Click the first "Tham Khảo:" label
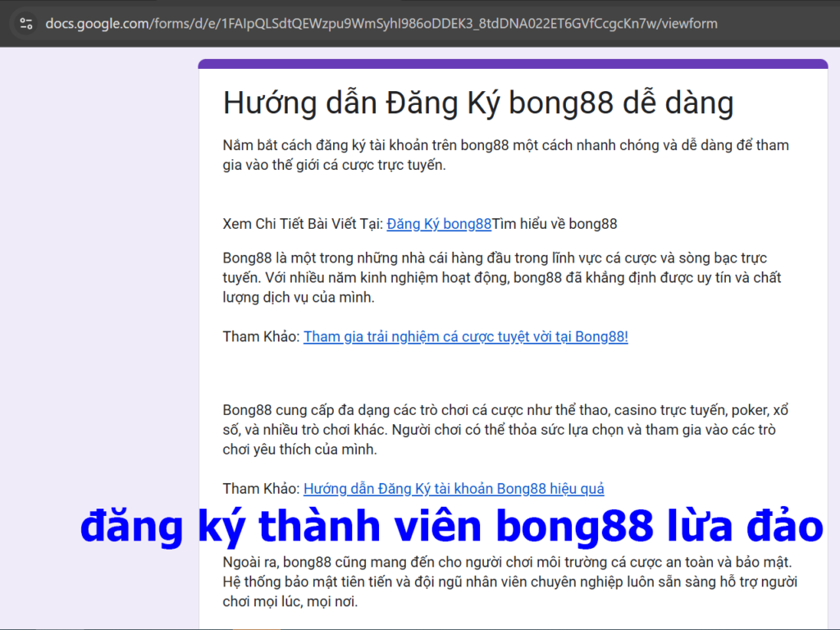 click(259, 336)
